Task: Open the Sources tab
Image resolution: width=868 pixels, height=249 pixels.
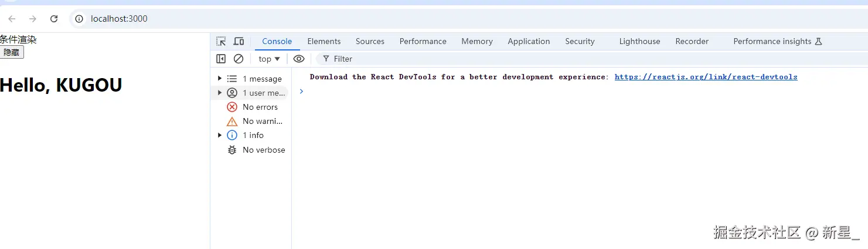Action: point(370,41)
